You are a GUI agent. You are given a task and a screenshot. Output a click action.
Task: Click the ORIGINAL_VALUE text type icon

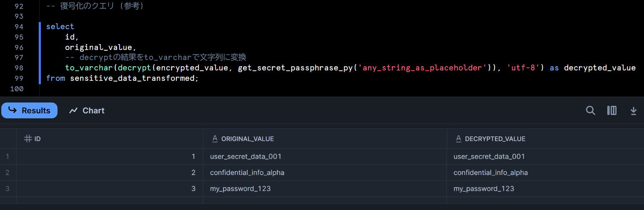(x=215, y=139)
